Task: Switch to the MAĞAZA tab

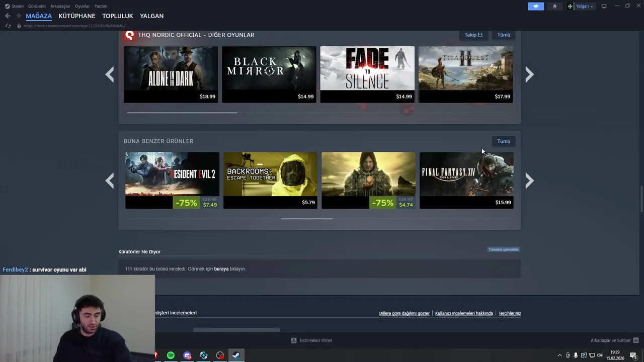Action: coord(39,16)
